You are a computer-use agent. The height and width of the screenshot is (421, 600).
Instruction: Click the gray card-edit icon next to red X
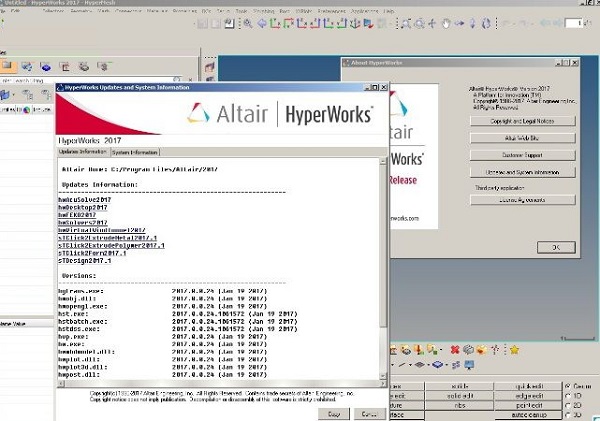(x=468, y=349)
